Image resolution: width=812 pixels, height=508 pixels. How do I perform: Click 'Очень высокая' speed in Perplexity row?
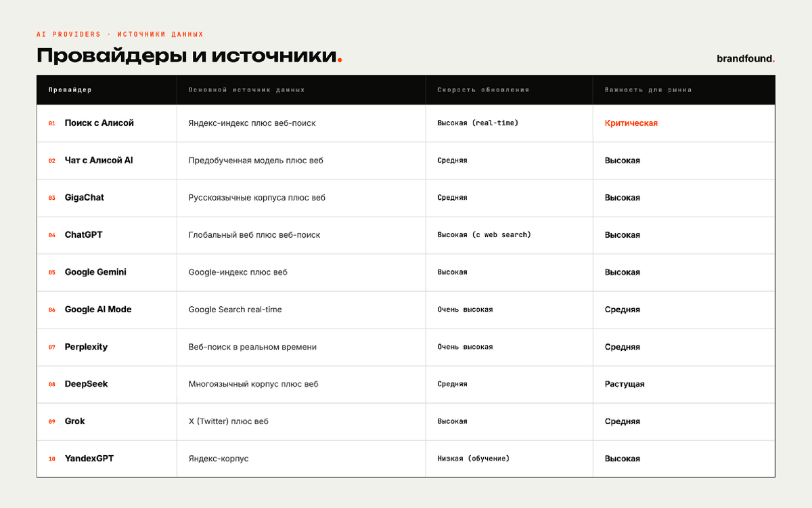(x=465, y=347)
